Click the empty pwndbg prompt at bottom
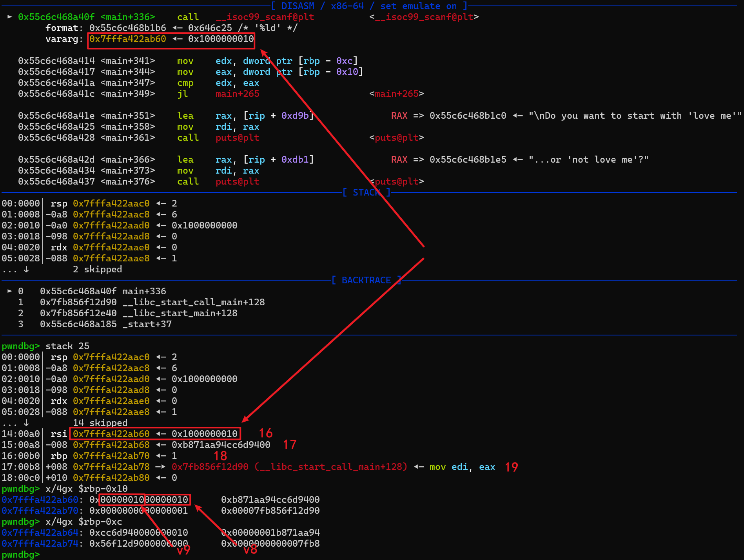Viewport: 744px width, 560px height. tap(20, 555)
